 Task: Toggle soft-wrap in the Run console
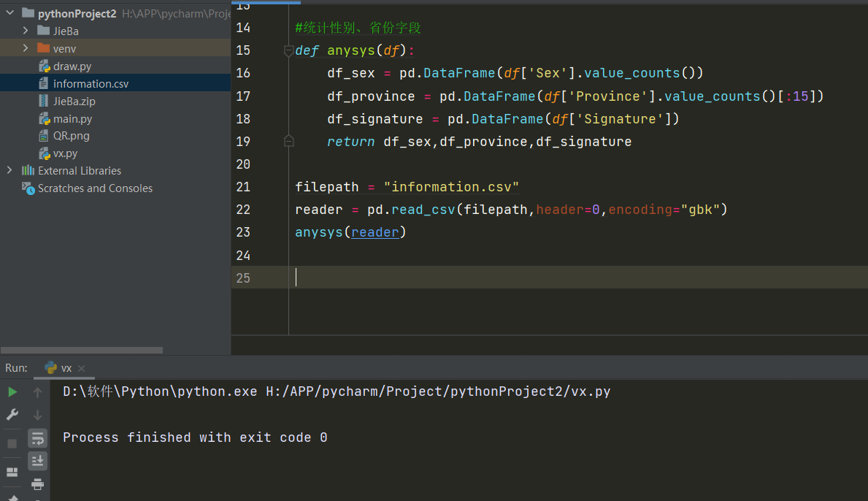pos(37,438)
